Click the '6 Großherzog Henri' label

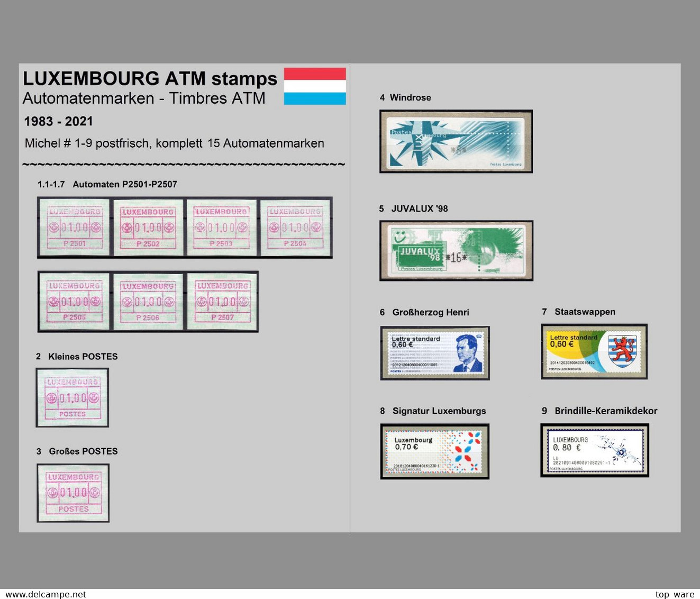424,312
